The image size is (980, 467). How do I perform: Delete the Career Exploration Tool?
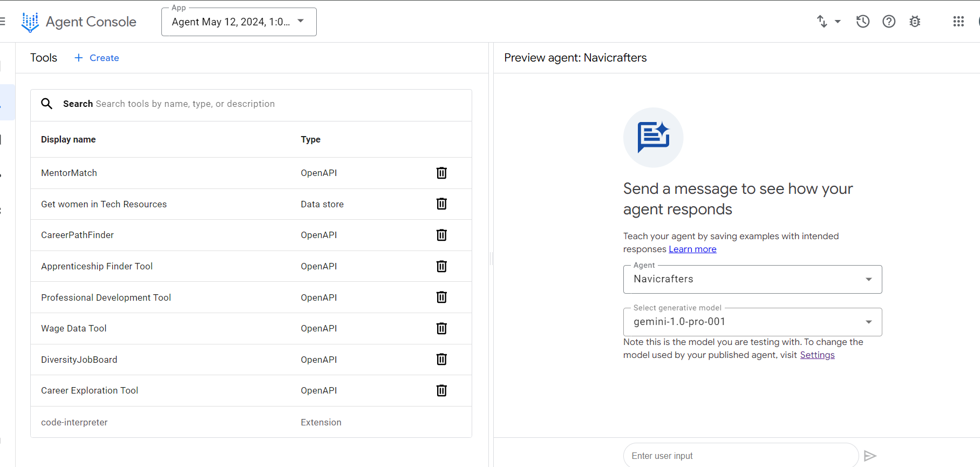click(x=441, y=390)
